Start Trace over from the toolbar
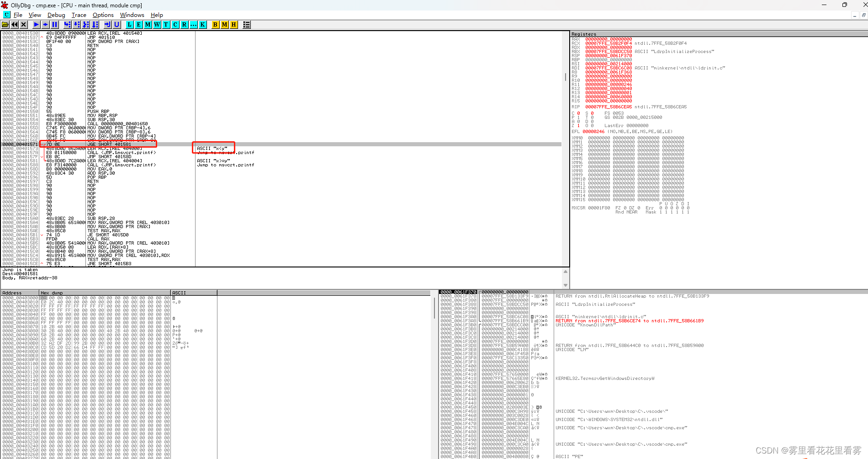The height and width of the screenshot is (459, 868). click(x=95, y=25)
